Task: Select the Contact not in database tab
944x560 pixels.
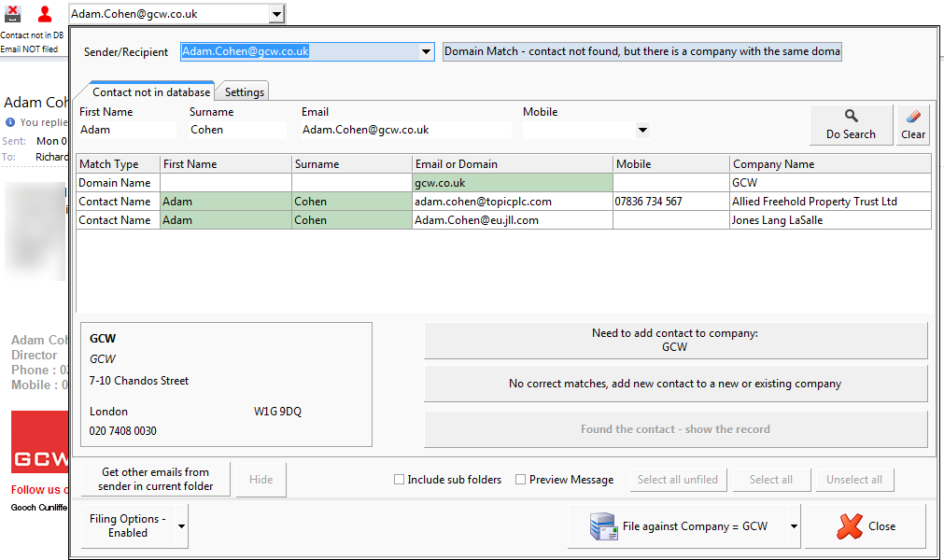Action: 150,92
